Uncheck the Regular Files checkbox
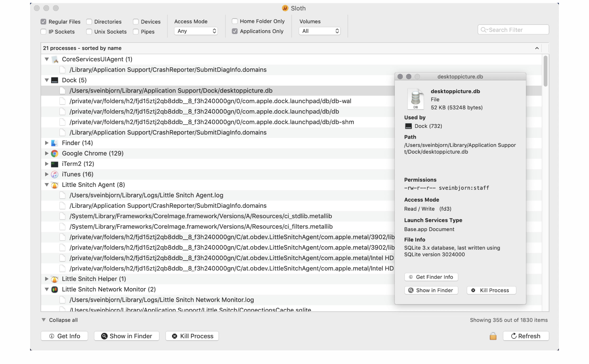The width and height of the screenshot is (589, 364). tap(43, 22)
